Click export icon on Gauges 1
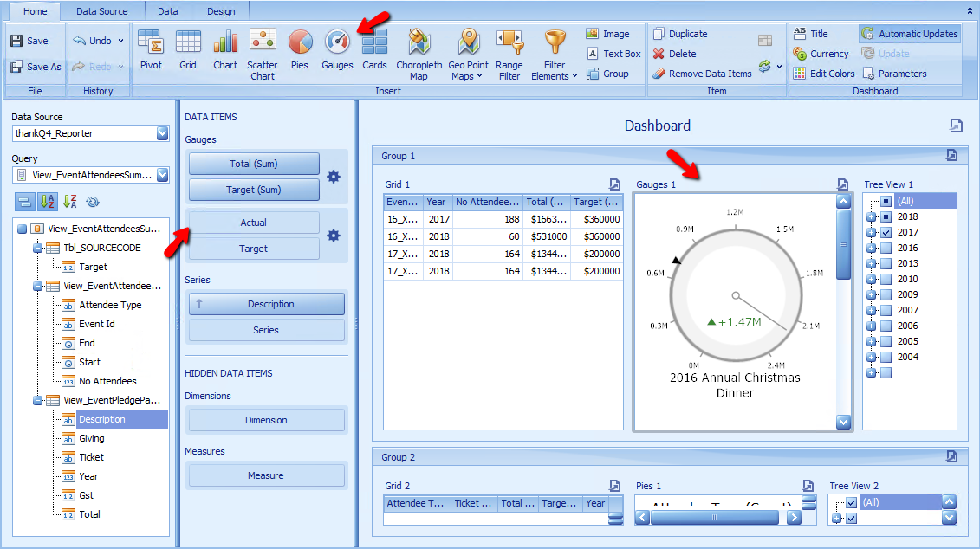This screenshot has width=980, height=549. (x=842, y=184)
